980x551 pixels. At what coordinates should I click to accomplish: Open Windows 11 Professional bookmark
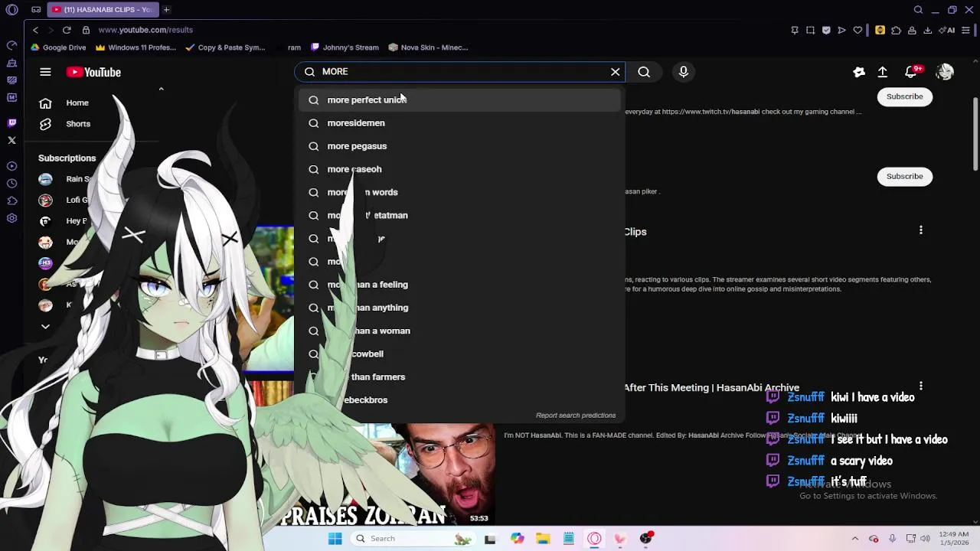136,47
